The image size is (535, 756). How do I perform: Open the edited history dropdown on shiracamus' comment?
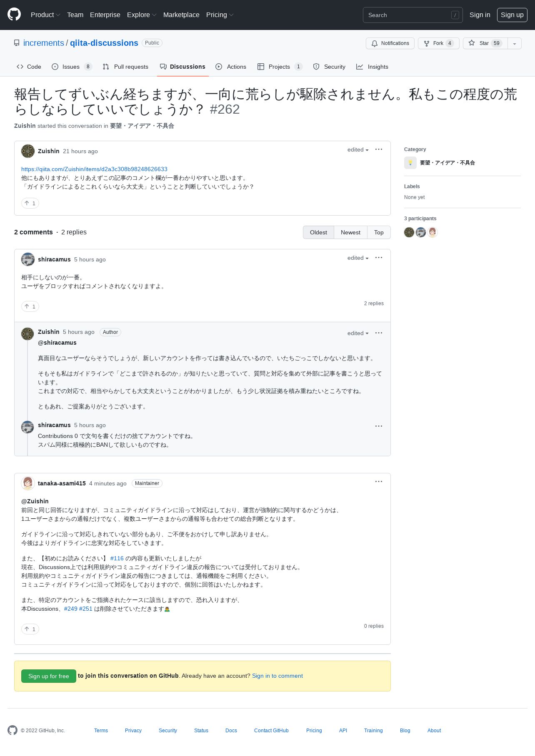pyautogui.click(x=358, y=258)
